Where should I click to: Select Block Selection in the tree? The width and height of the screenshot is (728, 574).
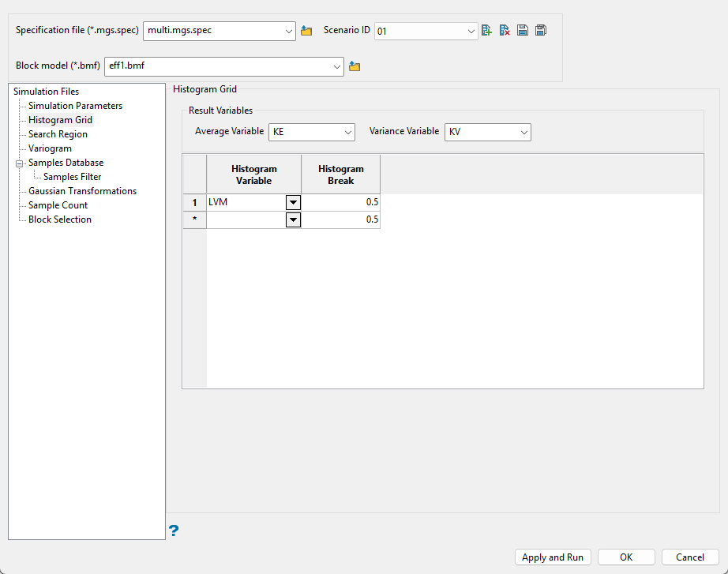click(60, 219)
